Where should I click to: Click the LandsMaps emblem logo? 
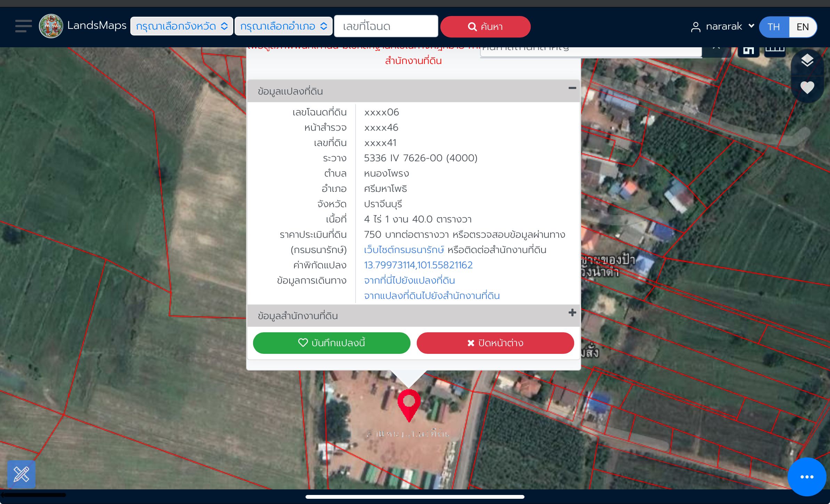point(51,26)
